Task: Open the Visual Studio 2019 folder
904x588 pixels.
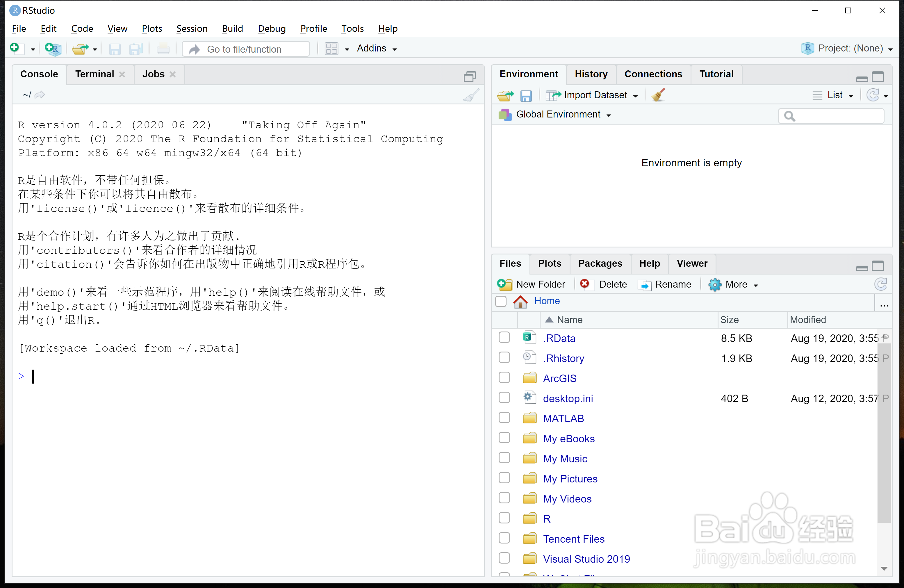Action: coord(586,559)
